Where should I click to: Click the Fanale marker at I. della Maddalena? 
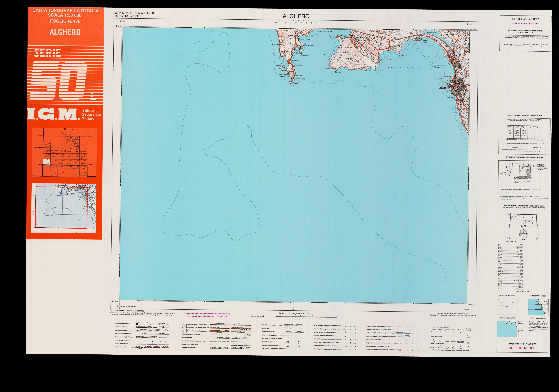pos(435,67)
